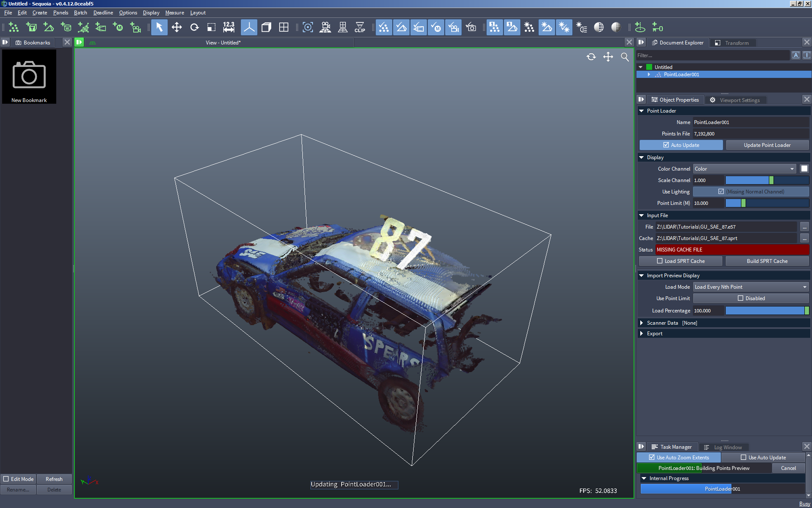The height and width of the screenshot is (508, 812).
Task: Expand the PointLoader001 tree node
Action: (x=649, y=75)
